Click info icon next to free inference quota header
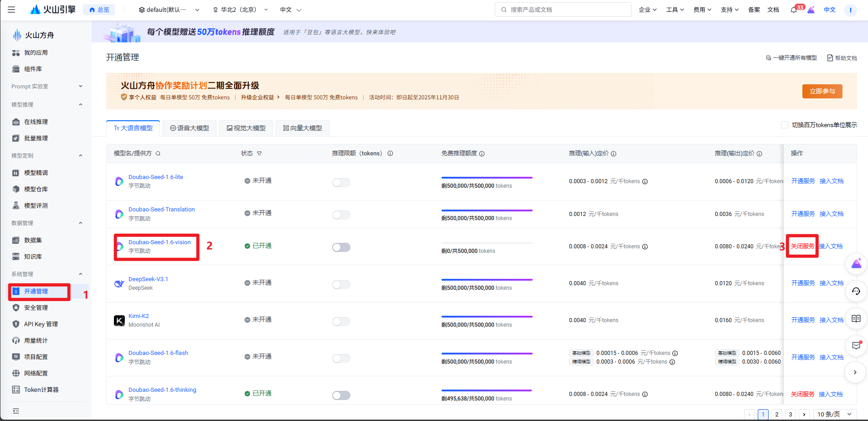868x421 pixels. pos(482,154)
